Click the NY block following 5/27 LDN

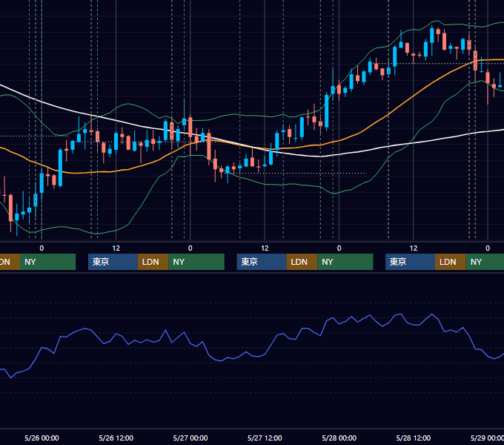345,262
